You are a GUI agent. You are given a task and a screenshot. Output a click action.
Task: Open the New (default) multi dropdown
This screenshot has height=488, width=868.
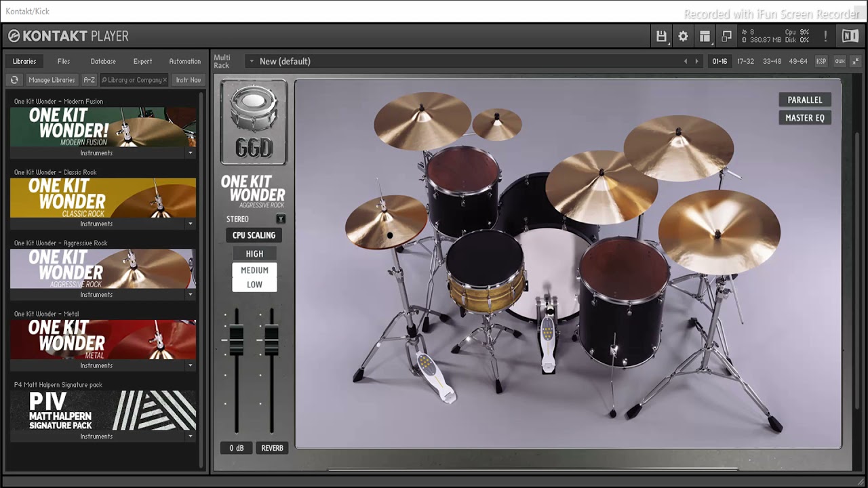tap(251, 61)
